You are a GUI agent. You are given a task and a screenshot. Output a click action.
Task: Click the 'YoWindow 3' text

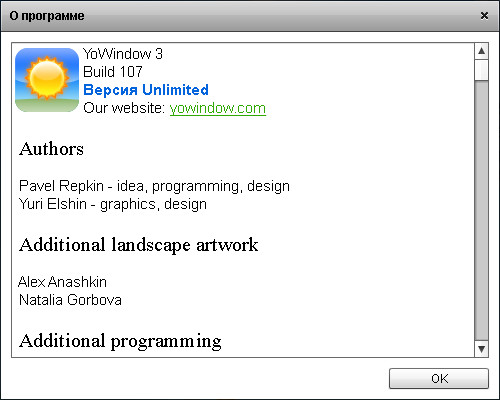pyautogui.click(x=123, y=54)
